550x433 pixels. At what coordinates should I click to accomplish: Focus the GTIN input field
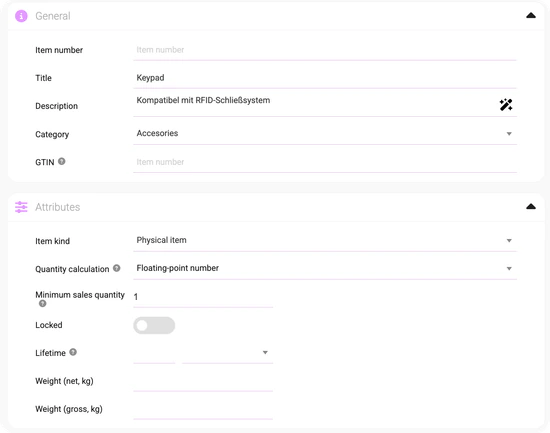click(325, 162)
